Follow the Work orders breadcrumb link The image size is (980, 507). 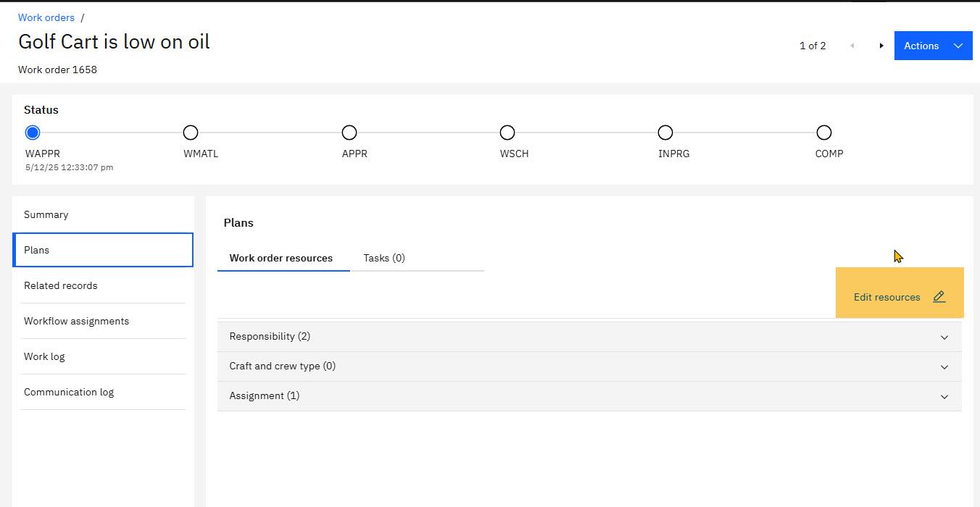click(x=46, y=17)
